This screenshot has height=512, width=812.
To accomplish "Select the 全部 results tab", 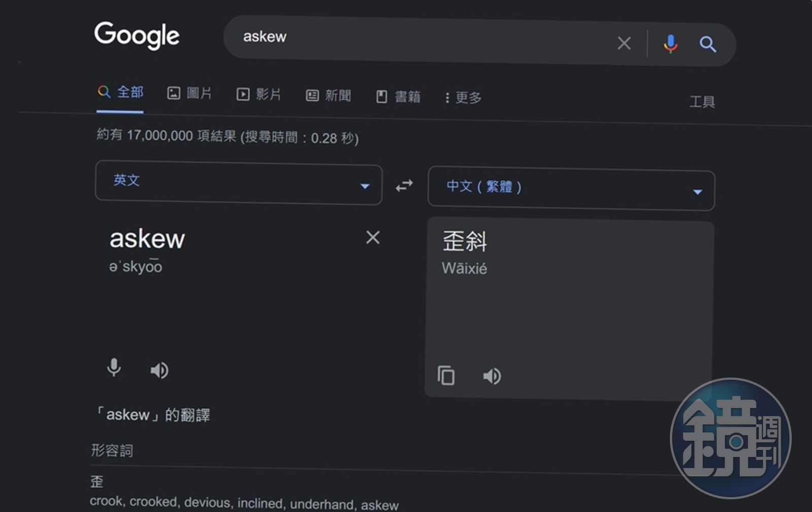I will tap(121, 92).
